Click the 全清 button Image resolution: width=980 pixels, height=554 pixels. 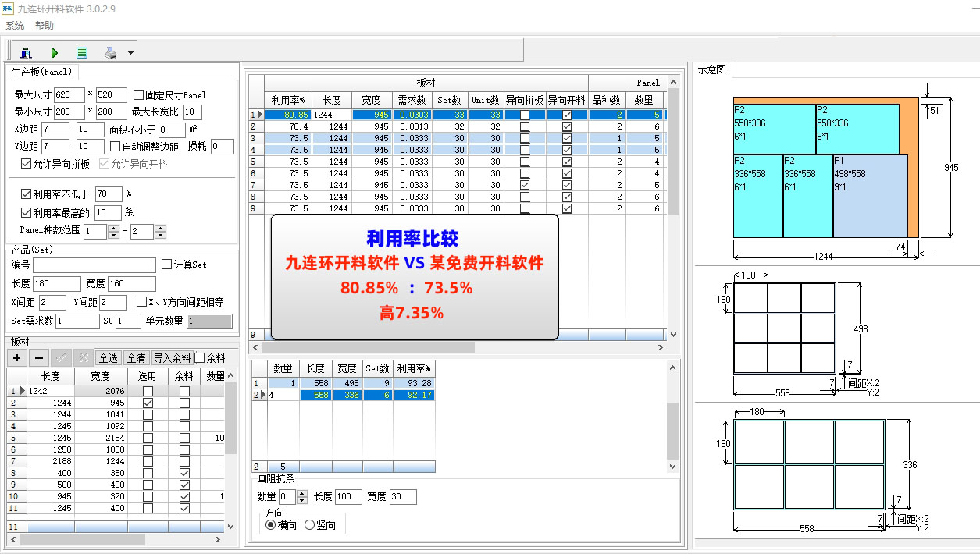pos(136,358)
